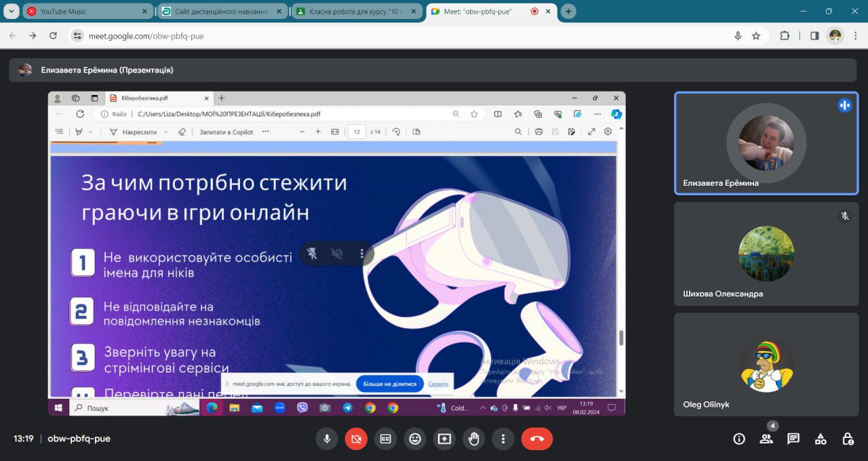Click the "Більше не ділитися" button
Image resolution: width=868 pixels, height=461 pixels.
click(x=389, y=384)
